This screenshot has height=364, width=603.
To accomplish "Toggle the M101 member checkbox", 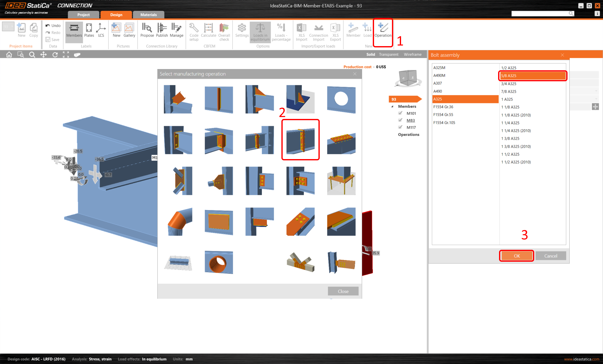I will (x=400, y=113).
